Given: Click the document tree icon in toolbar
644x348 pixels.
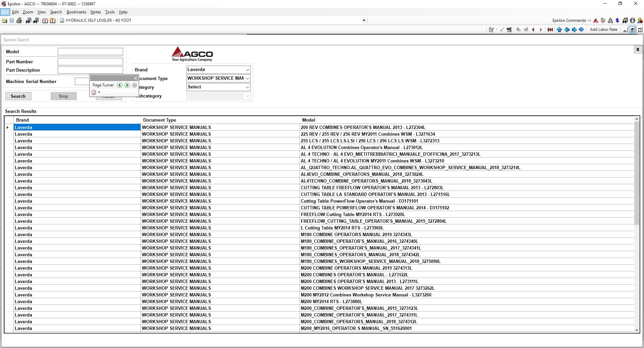Looking at the screenshot, I should pos(12,21).
